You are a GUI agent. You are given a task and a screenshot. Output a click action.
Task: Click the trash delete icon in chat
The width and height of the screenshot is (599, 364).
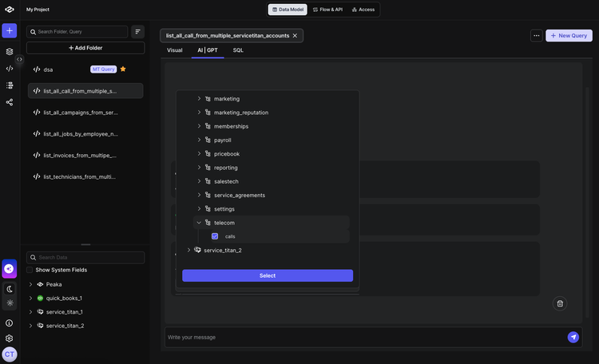560,303
